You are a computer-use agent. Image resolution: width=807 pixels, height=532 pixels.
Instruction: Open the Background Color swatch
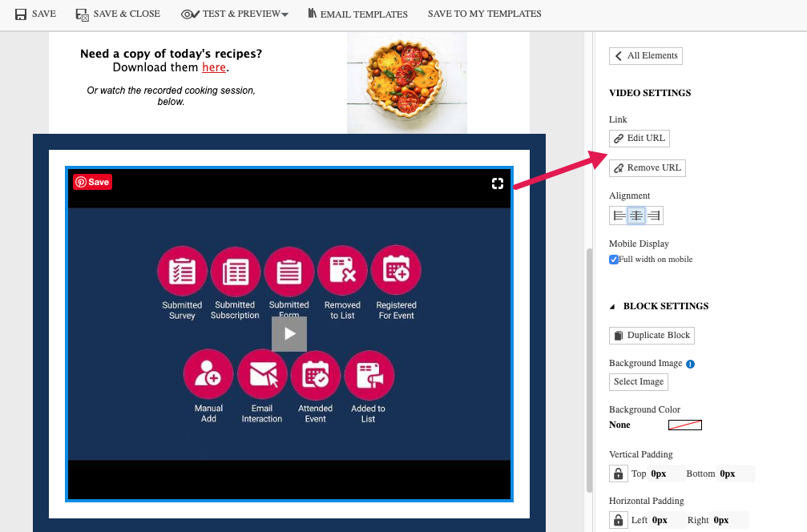685,425
